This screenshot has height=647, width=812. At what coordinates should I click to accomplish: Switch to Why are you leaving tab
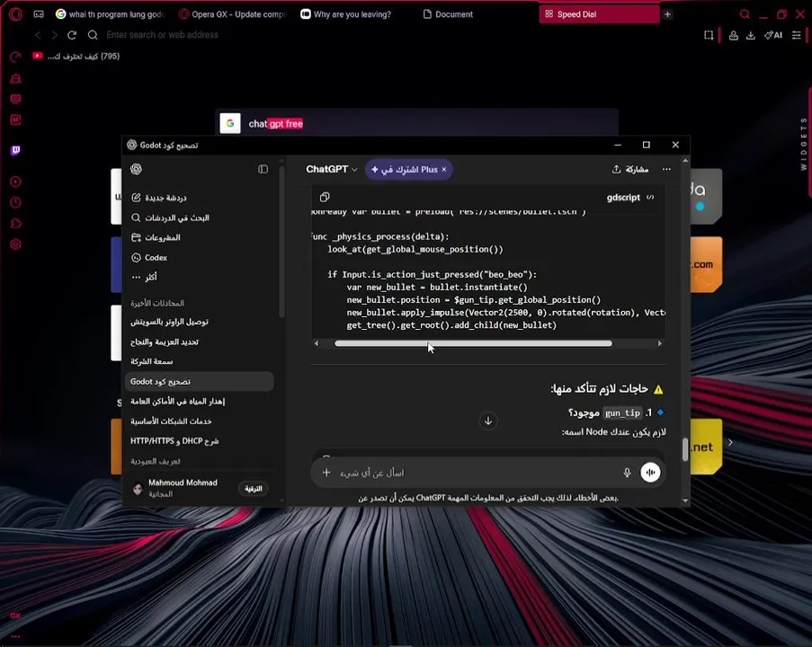[x=347, y=14]
